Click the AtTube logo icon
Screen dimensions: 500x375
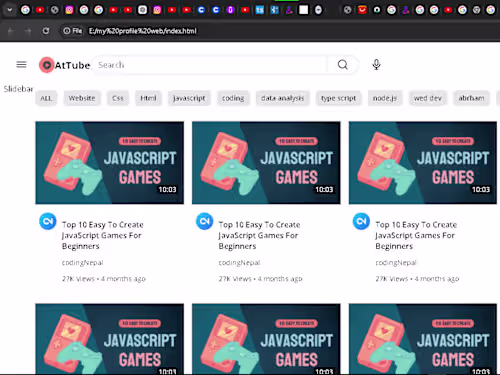[47, 65]
